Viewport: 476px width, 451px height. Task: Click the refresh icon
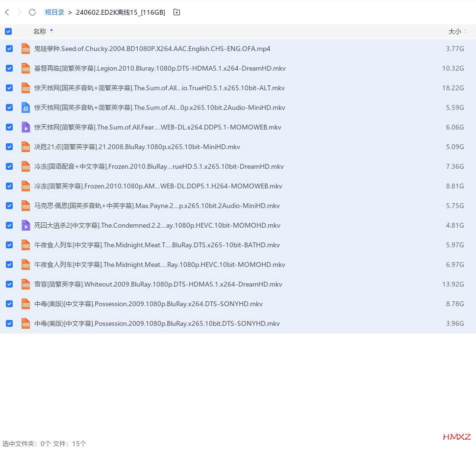32,12
